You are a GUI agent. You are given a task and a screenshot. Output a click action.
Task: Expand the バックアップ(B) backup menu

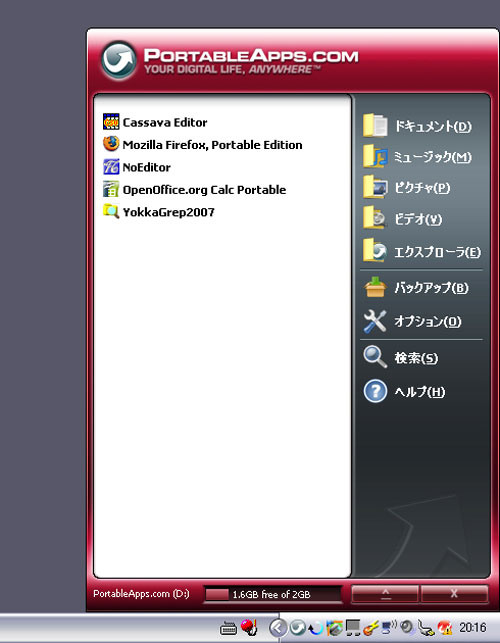coord(416,287)
